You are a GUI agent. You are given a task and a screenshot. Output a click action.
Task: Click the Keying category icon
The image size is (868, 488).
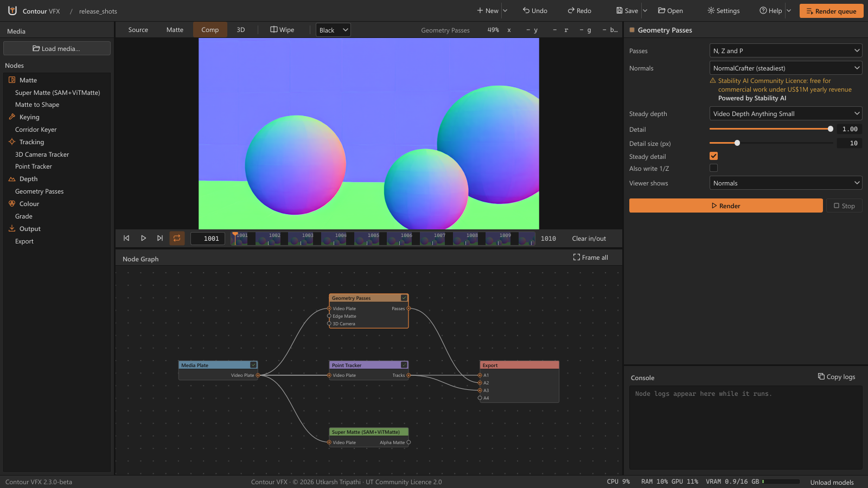(12, 117)
